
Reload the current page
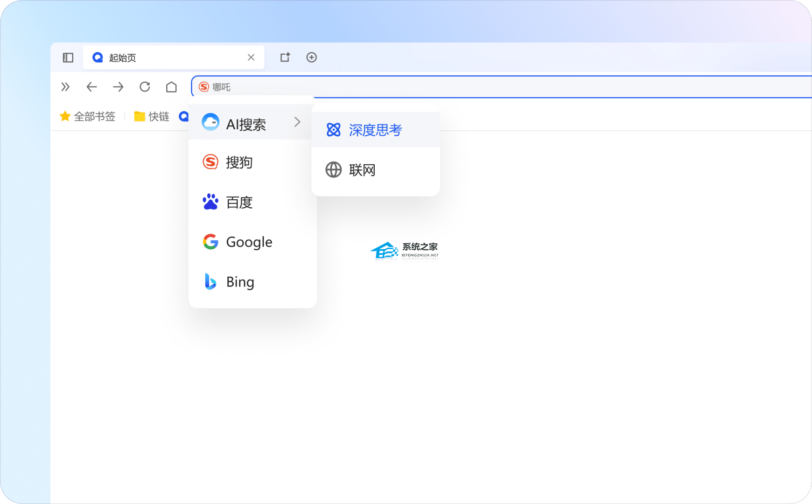coord(145,87)
